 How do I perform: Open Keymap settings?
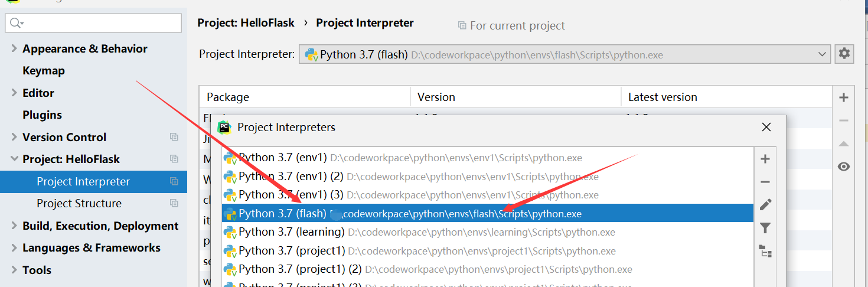44,70
